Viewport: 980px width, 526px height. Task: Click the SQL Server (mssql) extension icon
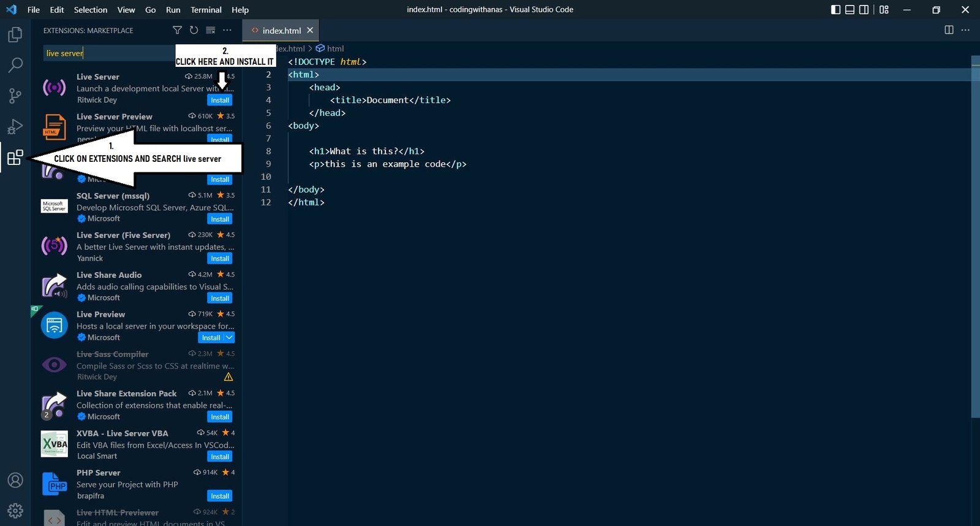click(54, 206)
